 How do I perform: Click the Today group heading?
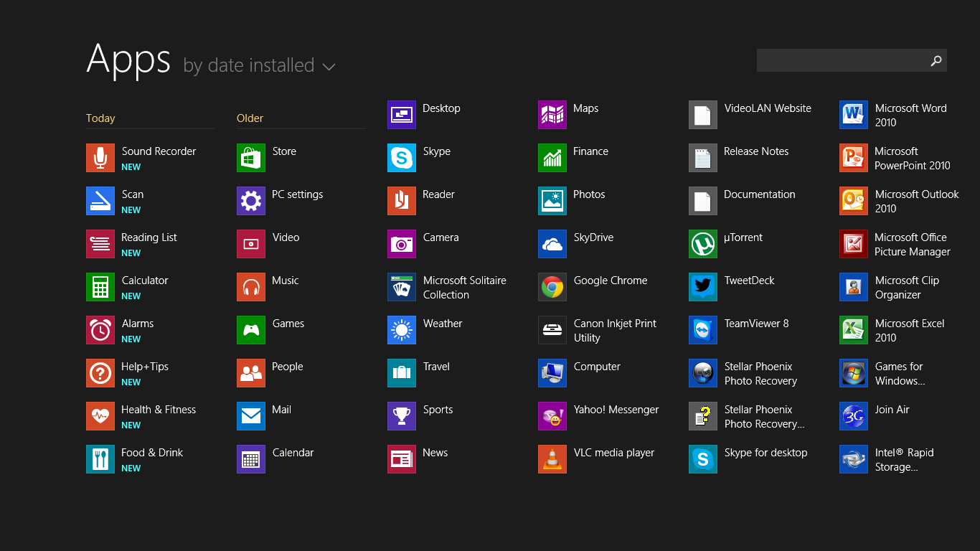tap(100, 118)
